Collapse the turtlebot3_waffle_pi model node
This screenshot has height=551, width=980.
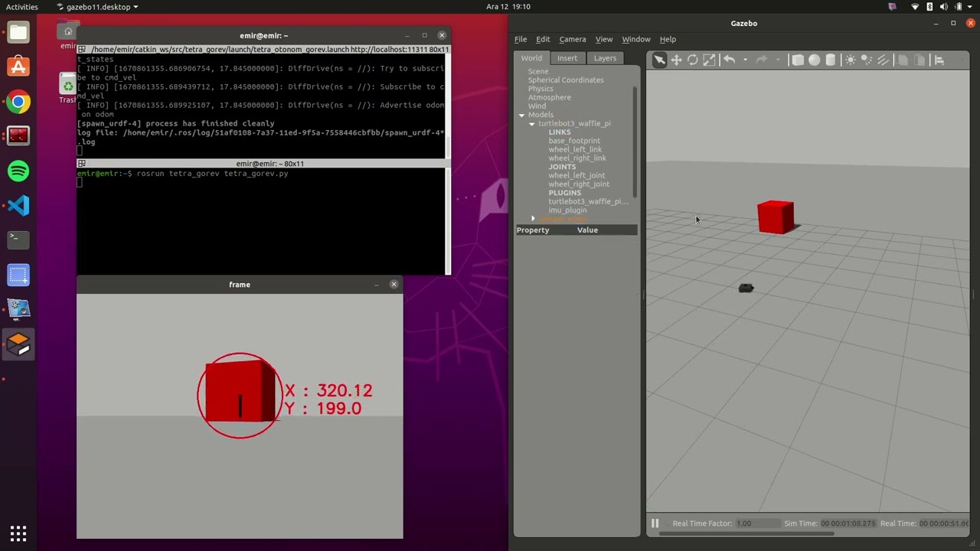coord(532,124)
